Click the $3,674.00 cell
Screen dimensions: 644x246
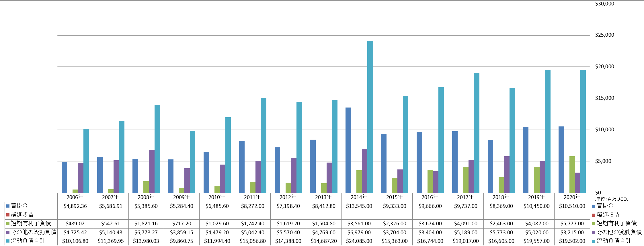(x=430, y=224)
